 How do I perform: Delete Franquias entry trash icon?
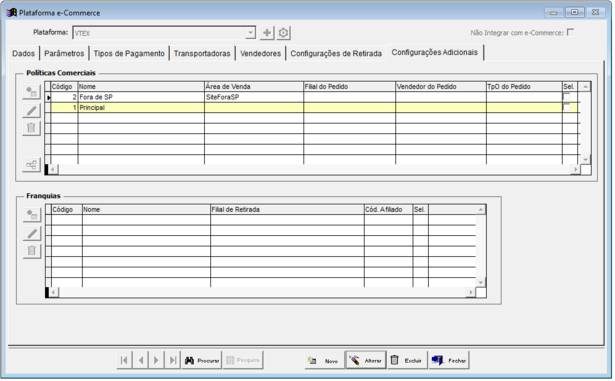coord(31,251)
